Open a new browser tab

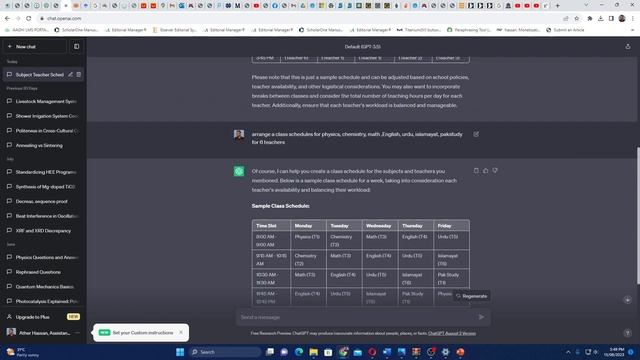[557, 6]
